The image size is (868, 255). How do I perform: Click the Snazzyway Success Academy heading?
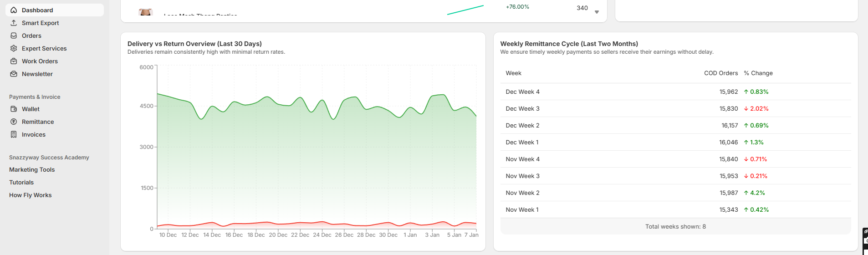point(49,158)
